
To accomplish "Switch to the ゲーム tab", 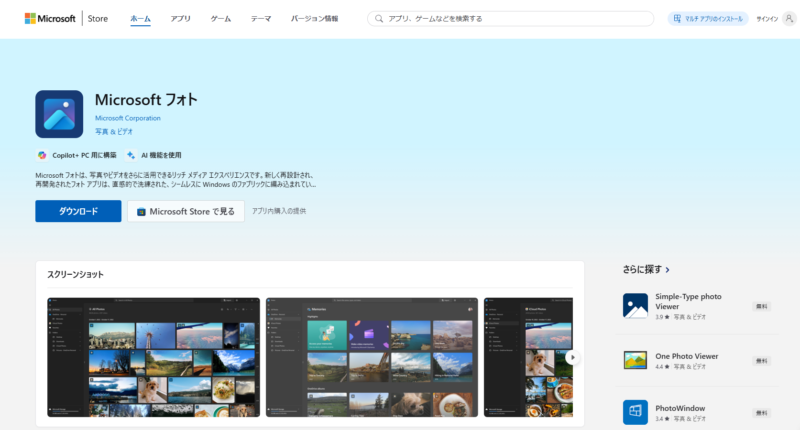I will (x=221, y=18).
